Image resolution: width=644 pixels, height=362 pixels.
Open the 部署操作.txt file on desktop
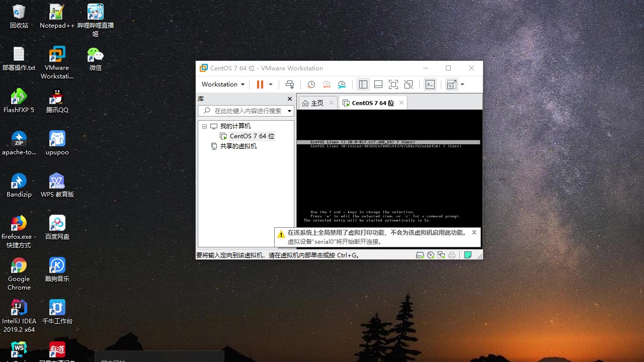click(19, 59)
